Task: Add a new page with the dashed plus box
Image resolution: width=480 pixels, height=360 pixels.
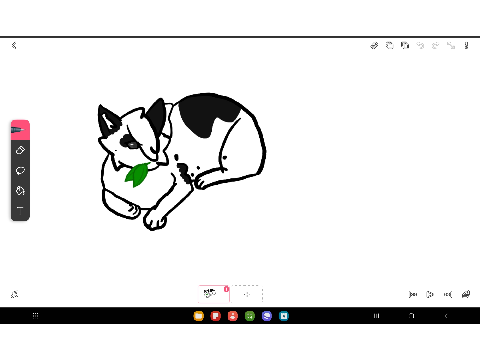Action: click(247, 294)
